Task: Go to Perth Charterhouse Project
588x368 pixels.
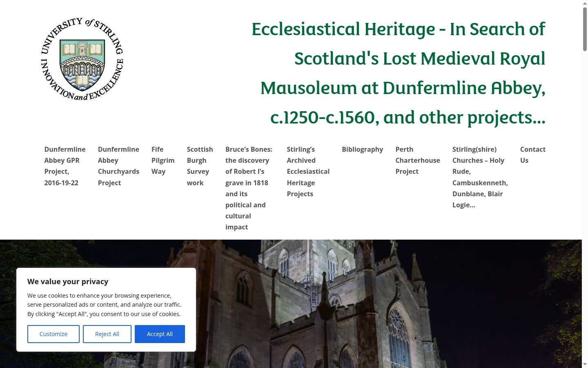Action: pos(418,160)
